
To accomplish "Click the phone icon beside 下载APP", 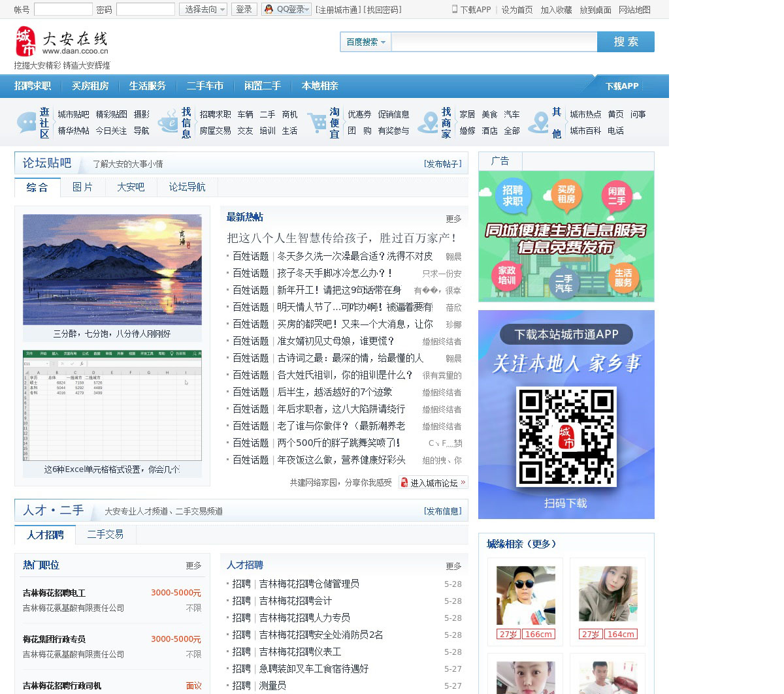I will click(x=455, y=9).
